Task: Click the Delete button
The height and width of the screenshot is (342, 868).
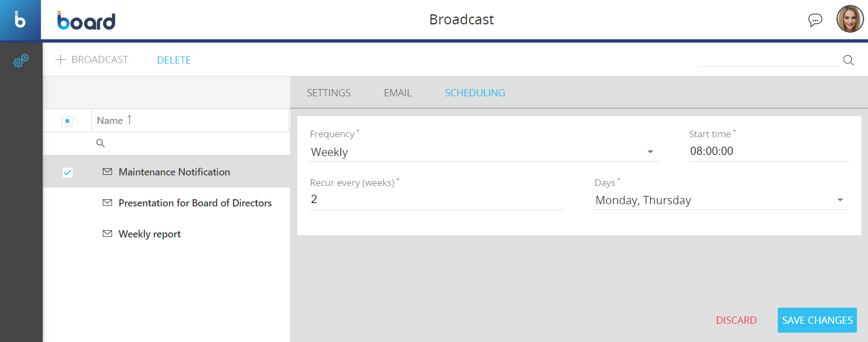Action: point(174,60)
